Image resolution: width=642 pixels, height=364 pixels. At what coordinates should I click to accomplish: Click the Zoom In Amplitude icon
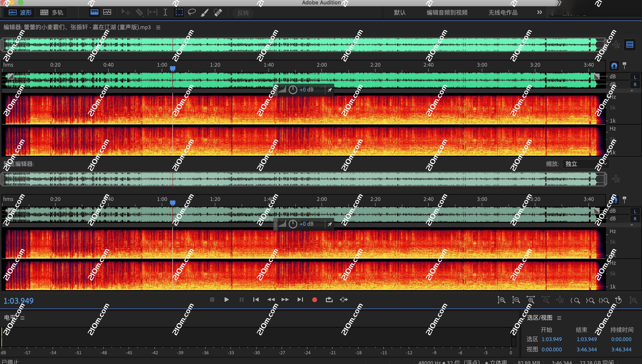click(501, 300)
